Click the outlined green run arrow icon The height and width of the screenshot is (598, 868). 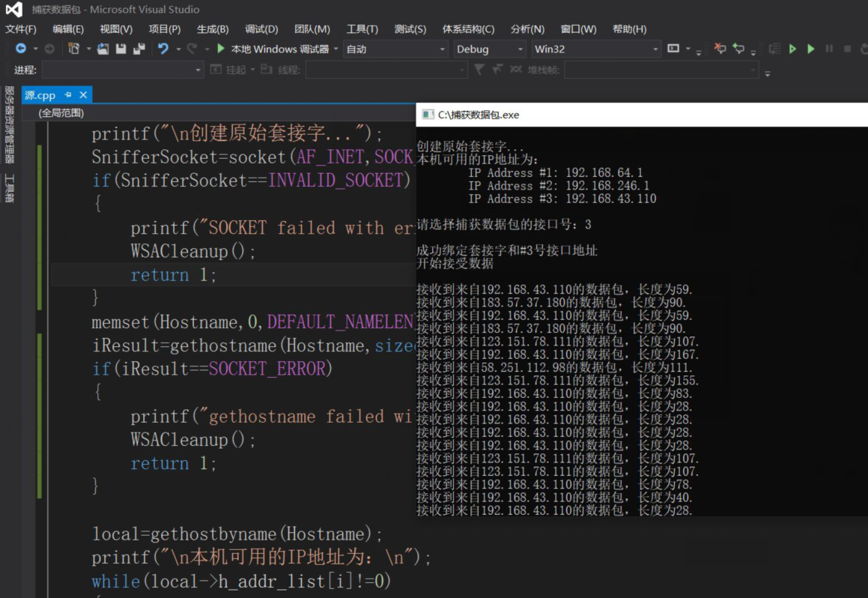coord(792,49)
